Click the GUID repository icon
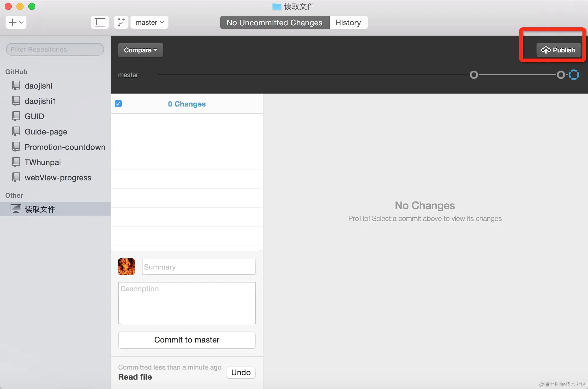Viewport: 588px width, 389px height. [x=16, y=116]
